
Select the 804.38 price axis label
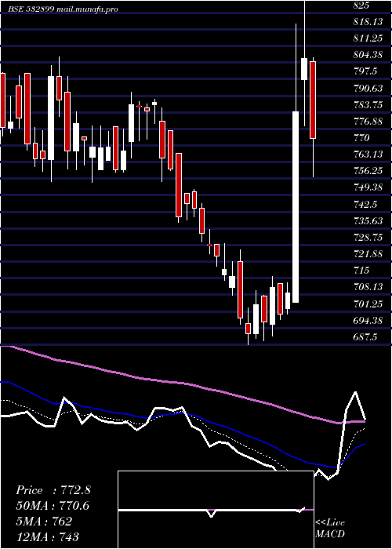pyautogui.click(x=368, y=55)
